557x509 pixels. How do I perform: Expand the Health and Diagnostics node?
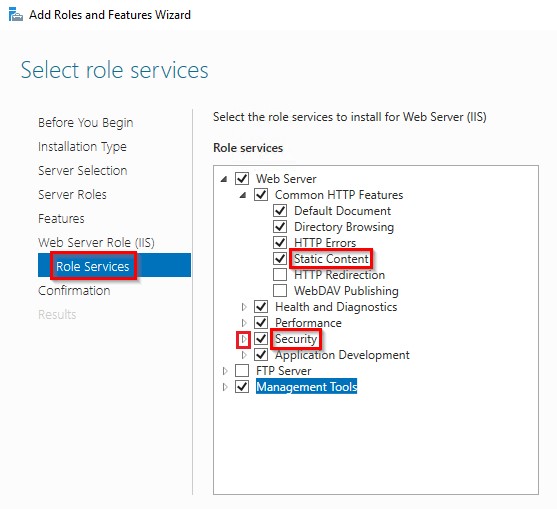point(244,307)
